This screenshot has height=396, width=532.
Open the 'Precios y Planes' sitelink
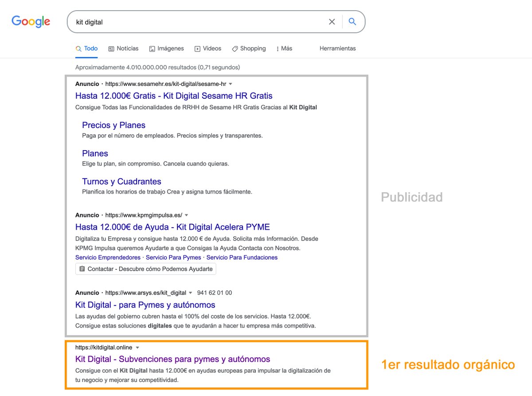coord(113,125)
